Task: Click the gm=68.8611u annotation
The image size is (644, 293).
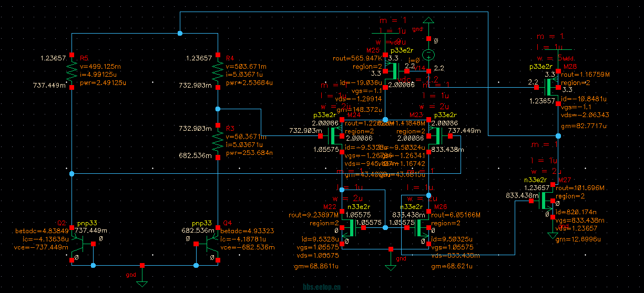Action: 316,267
